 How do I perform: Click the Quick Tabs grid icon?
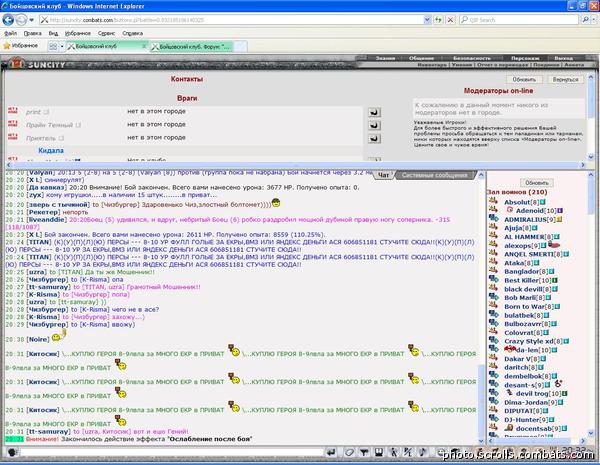53,46
